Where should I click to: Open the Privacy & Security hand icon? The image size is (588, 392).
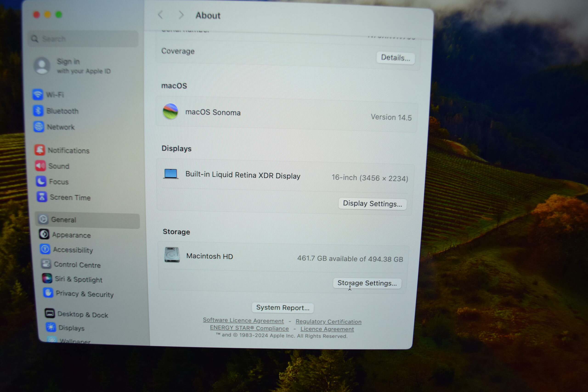[48, 293]
